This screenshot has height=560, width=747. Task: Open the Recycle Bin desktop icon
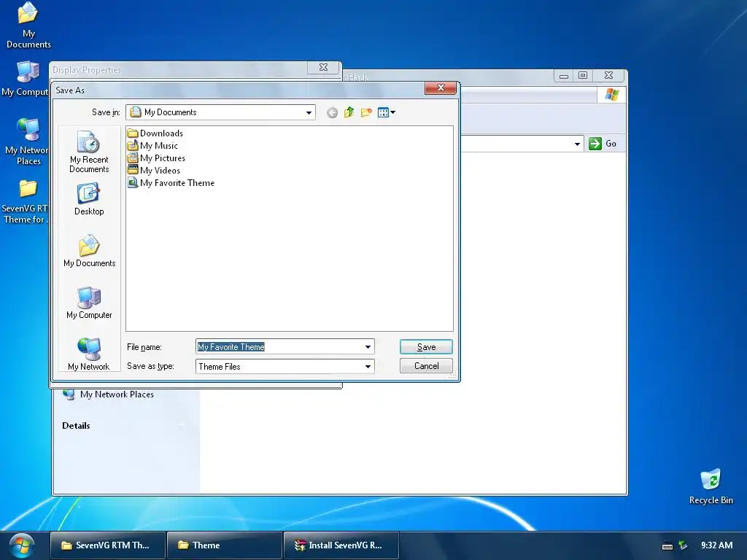pos(711,486)
